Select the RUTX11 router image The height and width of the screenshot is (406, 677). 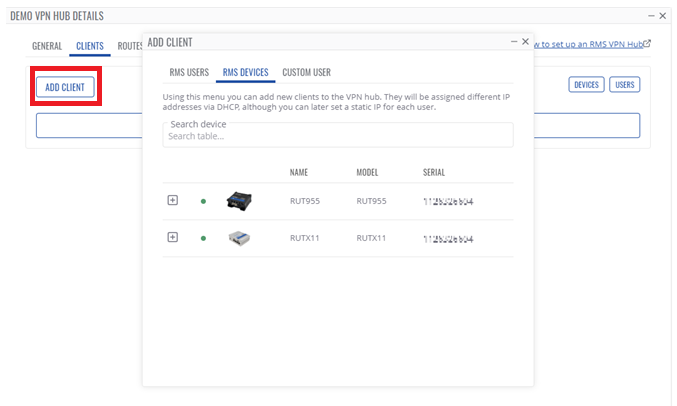click(x=238, y=238)
